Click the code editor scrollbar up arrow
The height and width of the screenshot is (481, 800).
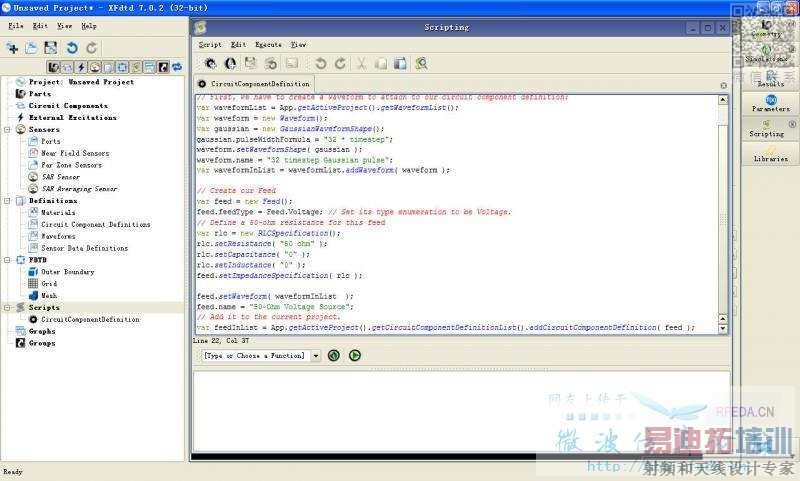[723, 100]
